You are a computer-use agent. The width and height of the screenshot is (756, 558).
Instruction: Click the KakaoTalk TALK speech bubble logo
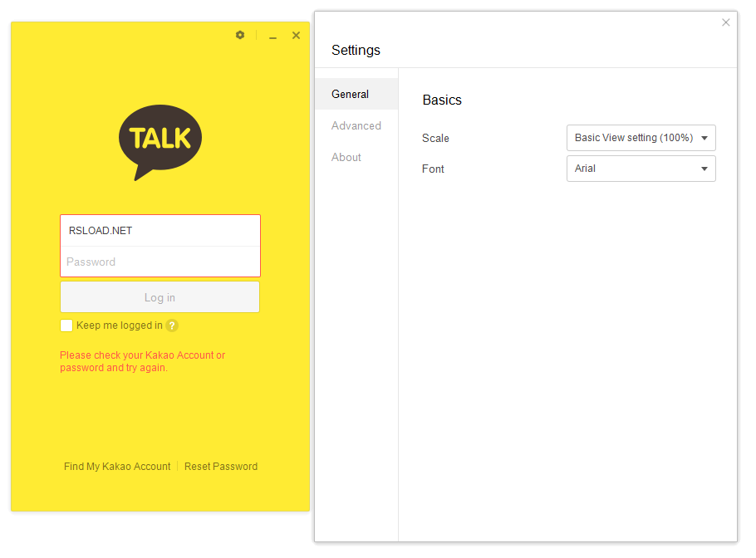click(160, 142)
